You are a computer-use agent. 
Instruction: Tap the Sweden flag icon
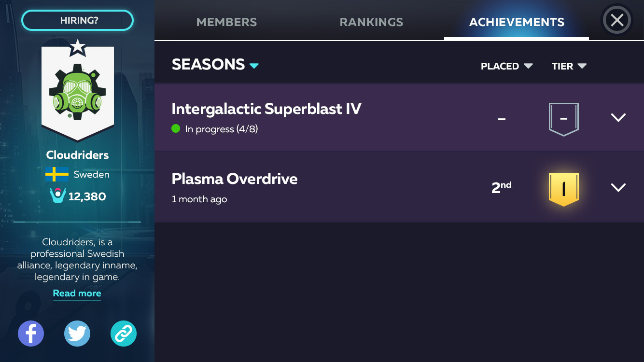(x=57, y=174)
